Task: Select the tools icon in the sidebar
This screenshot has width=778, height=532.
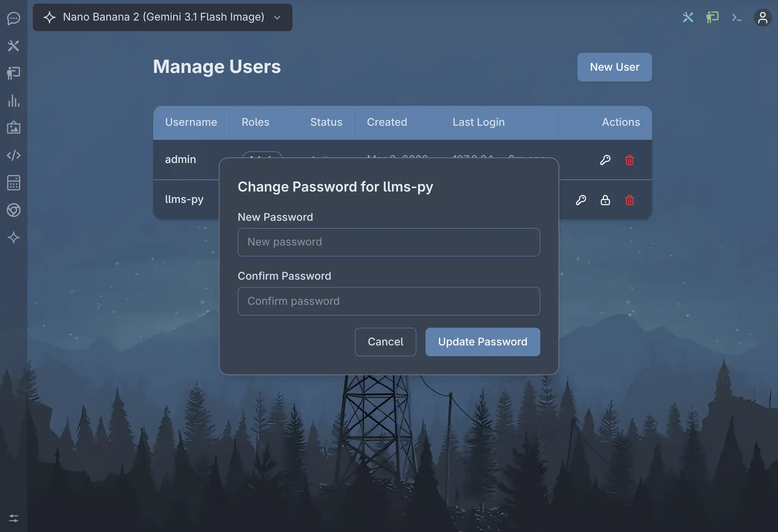Action: click(x=14, y=46)
